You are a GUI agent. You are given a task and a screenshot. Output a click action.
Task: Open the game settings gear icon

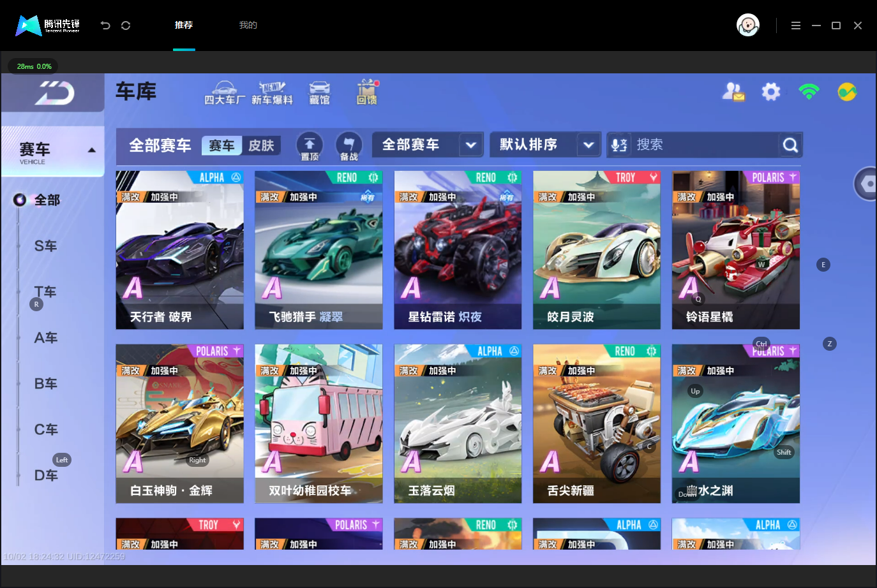click(771, 92)
